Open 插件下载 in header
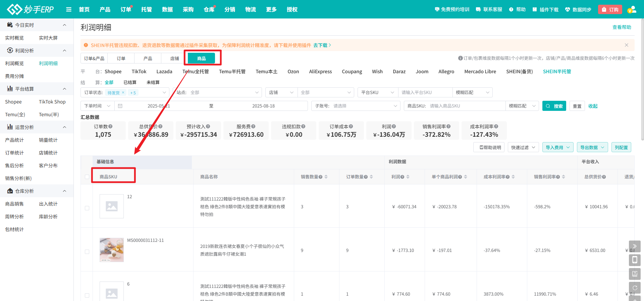This screenshot has width=644, height=301. [x=545, y=9]
